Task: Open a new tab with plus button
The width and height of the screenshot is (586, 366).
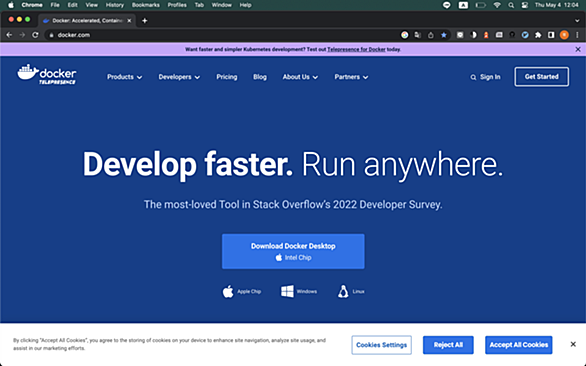Action: coord(145,21)
